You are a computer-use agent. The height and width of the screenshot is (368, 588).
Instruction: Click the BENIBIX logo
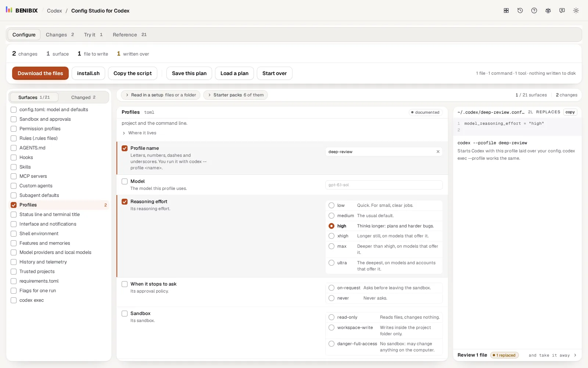[x=22, y=10]
